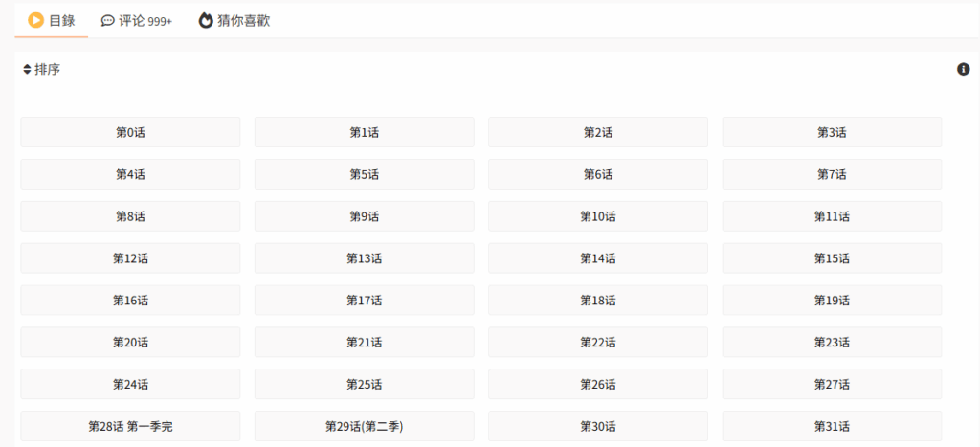Click the info circle icon
The height and width of the screenshot is (447, 980).
[x=963, y=69]
